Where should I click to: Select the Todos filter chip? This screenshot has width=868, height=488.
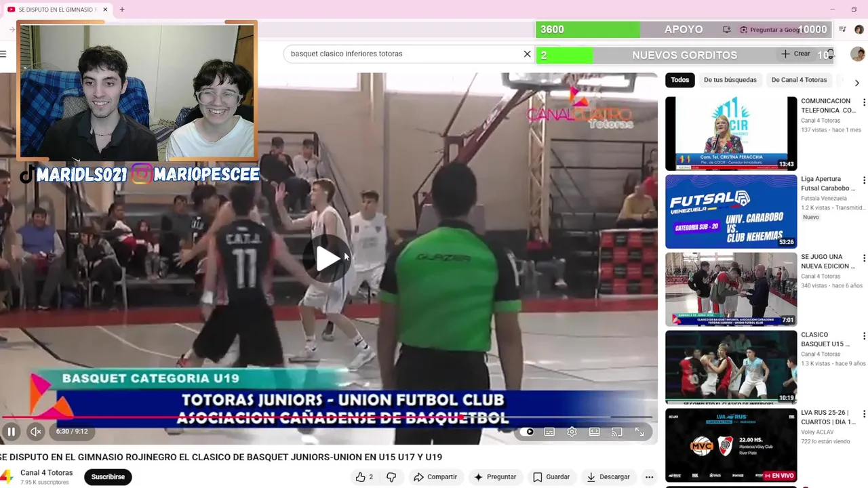[680, 80]
